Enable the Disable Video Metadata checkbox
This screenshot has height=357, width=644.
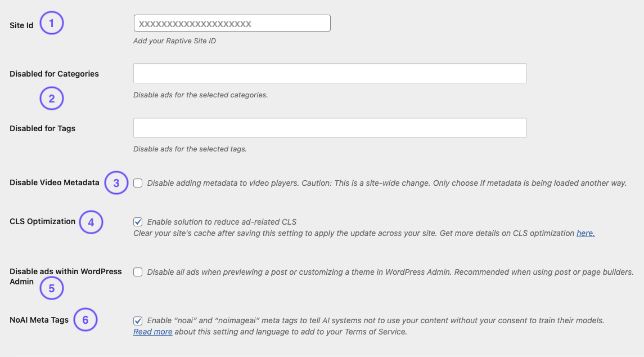(138, 183)
